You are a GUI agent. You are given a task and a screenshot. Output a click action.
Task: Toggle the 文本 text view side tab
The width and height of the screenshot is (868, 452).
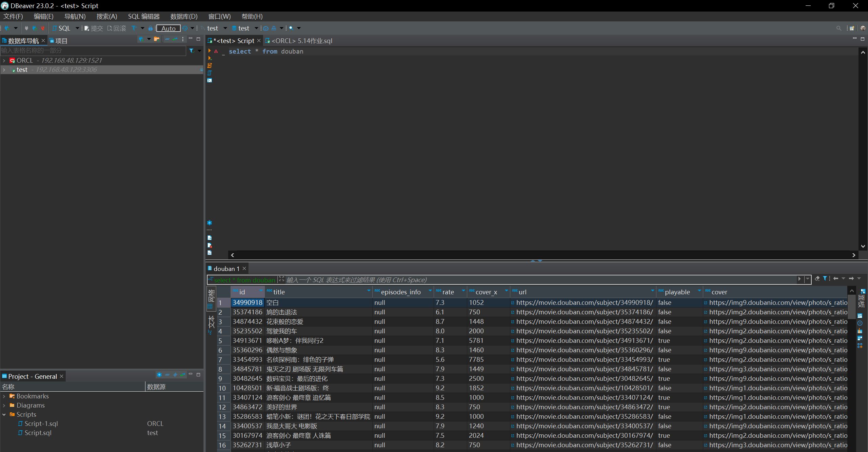211,325
